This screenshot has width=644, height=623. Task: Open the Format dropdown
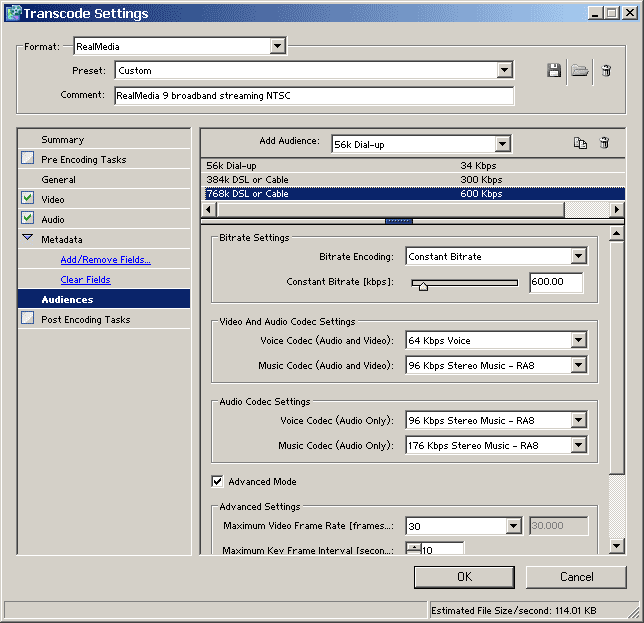(x=278, y=46)
